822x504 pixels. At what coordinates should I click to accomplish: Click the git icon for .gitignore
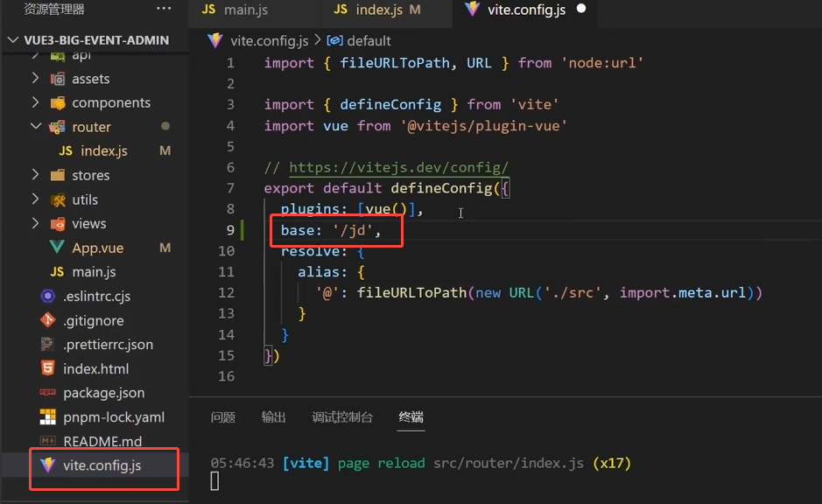pos(48,320)
